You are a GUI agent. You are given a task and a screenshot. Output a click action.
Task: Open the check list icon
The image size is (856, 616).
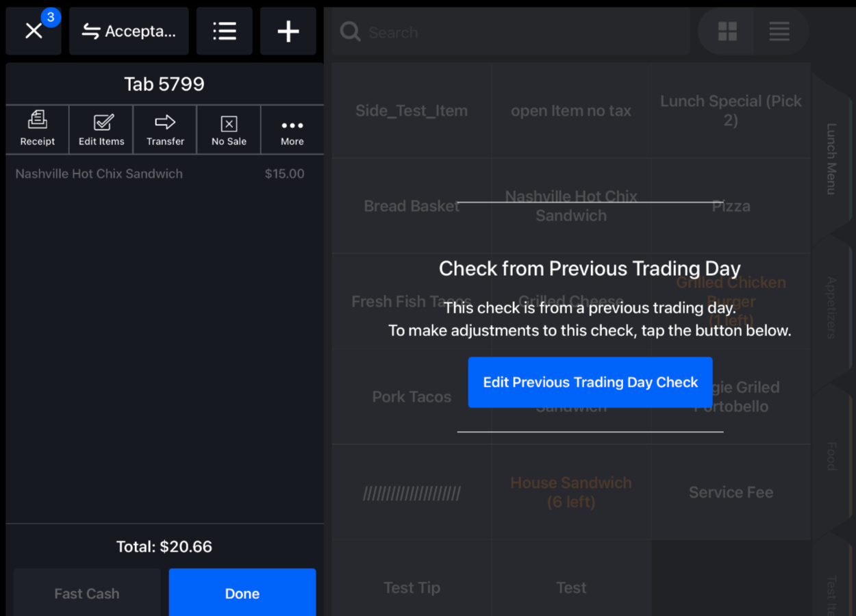225,31
